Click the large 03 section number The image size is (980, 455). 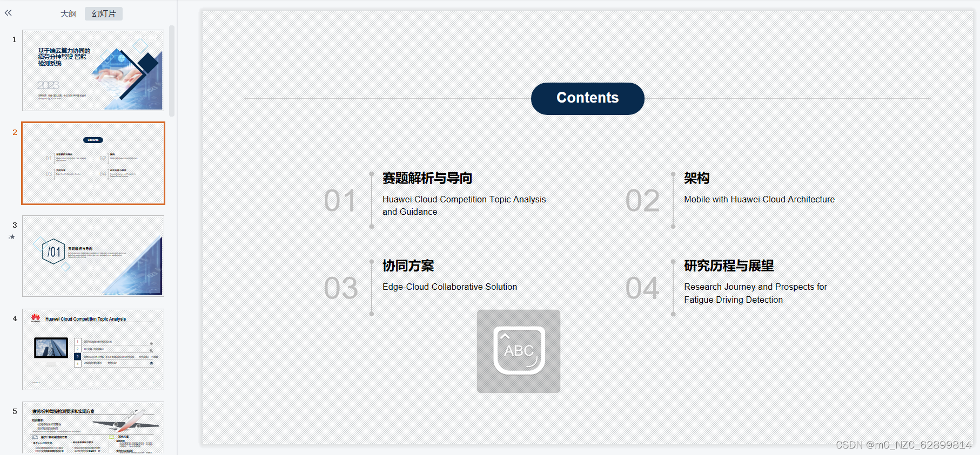[x=341, y=288]
